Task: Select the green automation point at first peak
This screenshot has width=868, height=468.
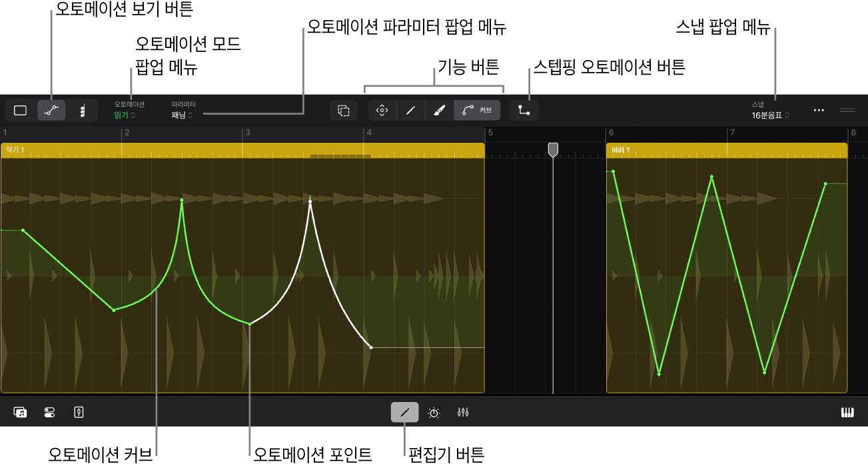Action: (x=181, y=200)
